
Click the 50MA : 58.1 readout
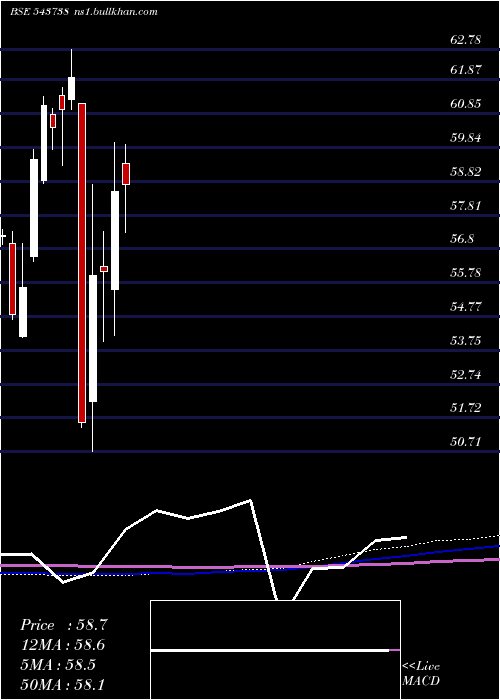click(x=62, y=684)
